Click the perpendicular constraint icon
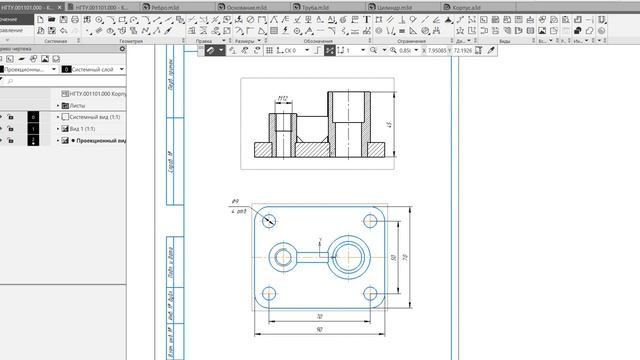640x360 pixels. point(402,20)
